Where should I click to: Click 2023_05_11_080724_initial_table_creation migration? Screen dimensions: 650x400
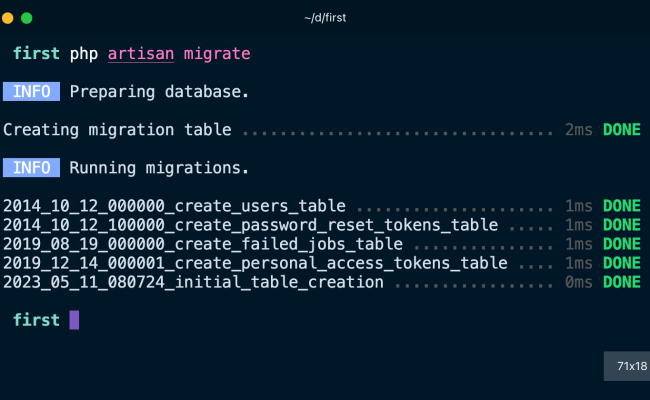(193, 282)
